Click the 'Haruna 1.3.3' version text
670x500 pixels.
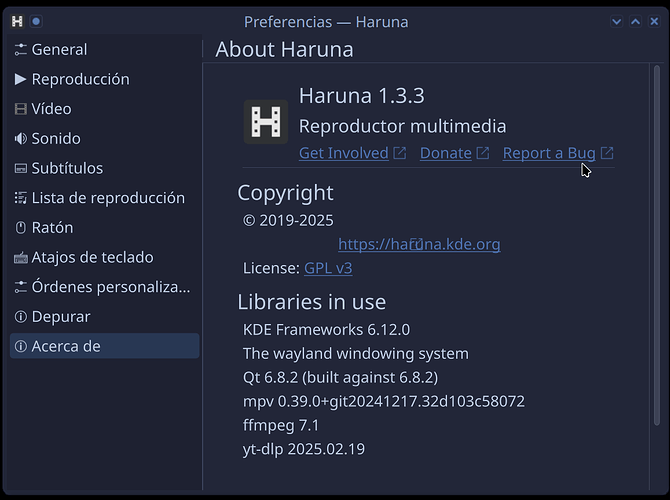[x=361, y=96]
